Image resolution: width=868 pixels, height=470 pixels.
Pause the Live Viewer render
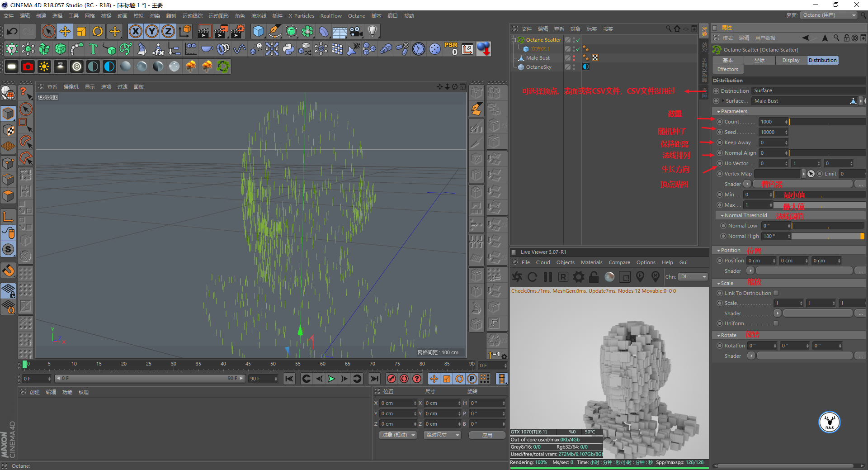click(x=548, y=276)
